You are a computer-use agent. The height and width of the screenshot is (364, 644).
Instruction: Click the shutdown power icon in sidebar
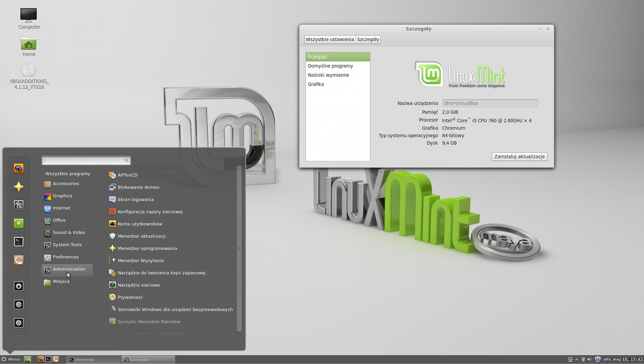(x=19, y=323)
